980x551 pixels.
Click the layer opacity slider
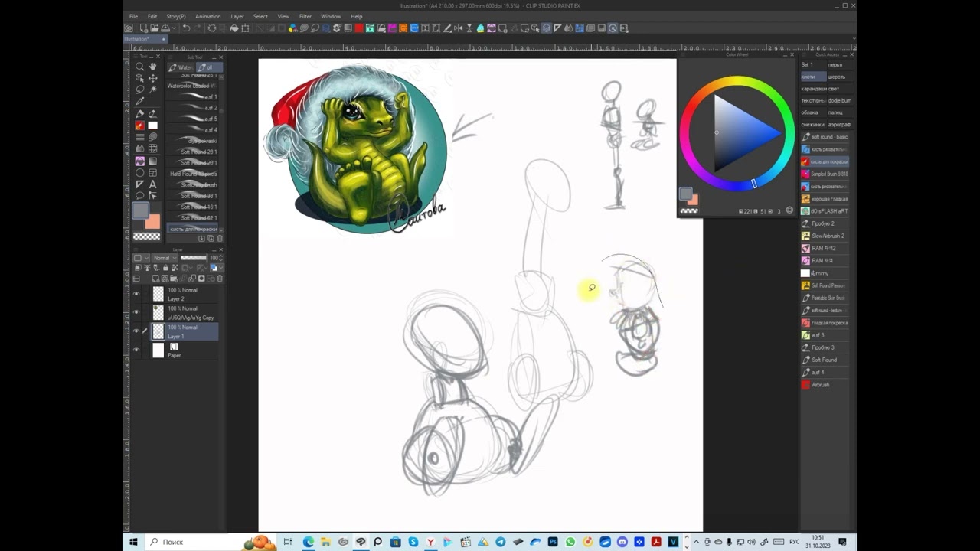pyautogui.click(x=194, y=258)
